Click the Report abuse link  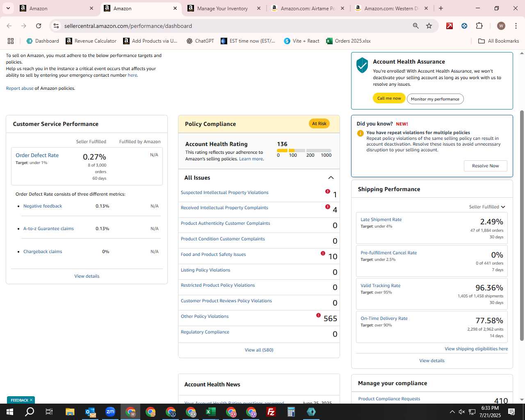(x=20, y=88)
